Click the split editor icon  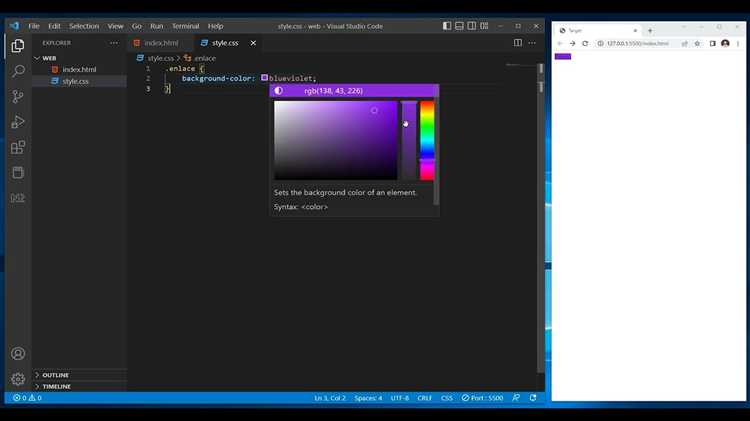pos(518,43)
